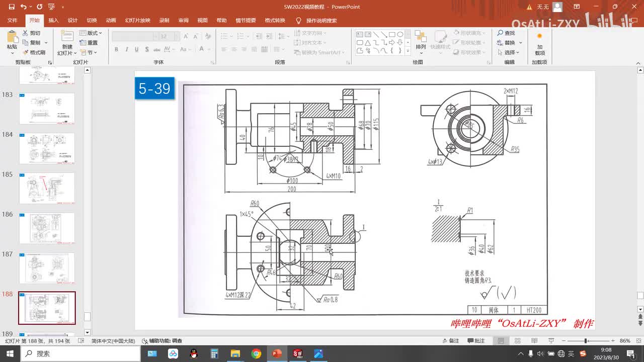Select slide 187 thumbnail

47,268
